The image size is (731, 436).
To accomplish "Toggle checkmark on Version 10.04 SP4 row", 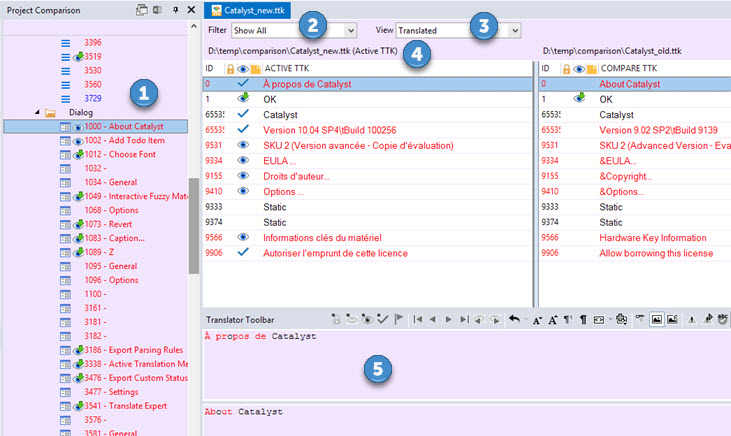I will [243, 129].
